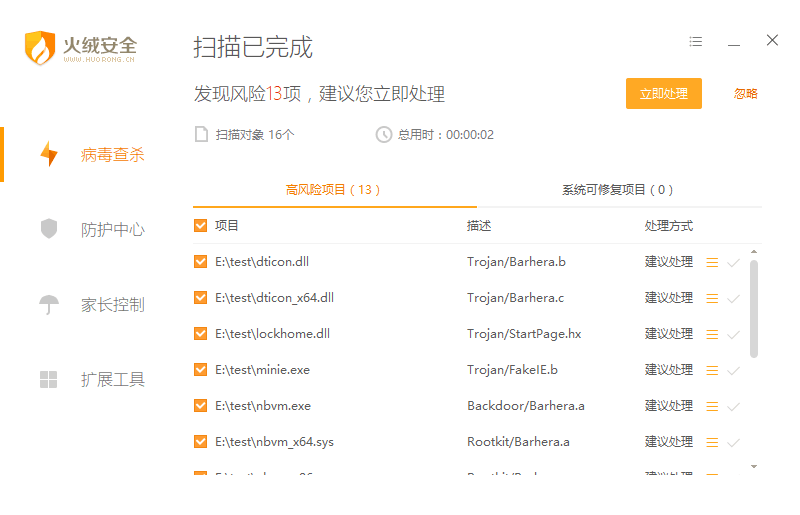The width and height of the screenshot is (800, 515).
Task: Select the Trojan/Barhera.b description
Action: tap(516, 262)
